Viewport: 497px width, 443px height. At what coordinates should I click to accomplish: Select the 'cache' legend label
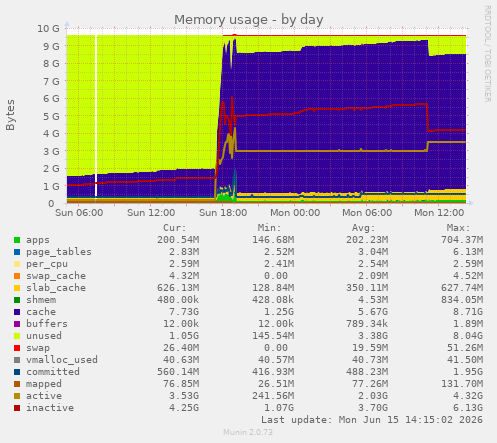point(41,312)
